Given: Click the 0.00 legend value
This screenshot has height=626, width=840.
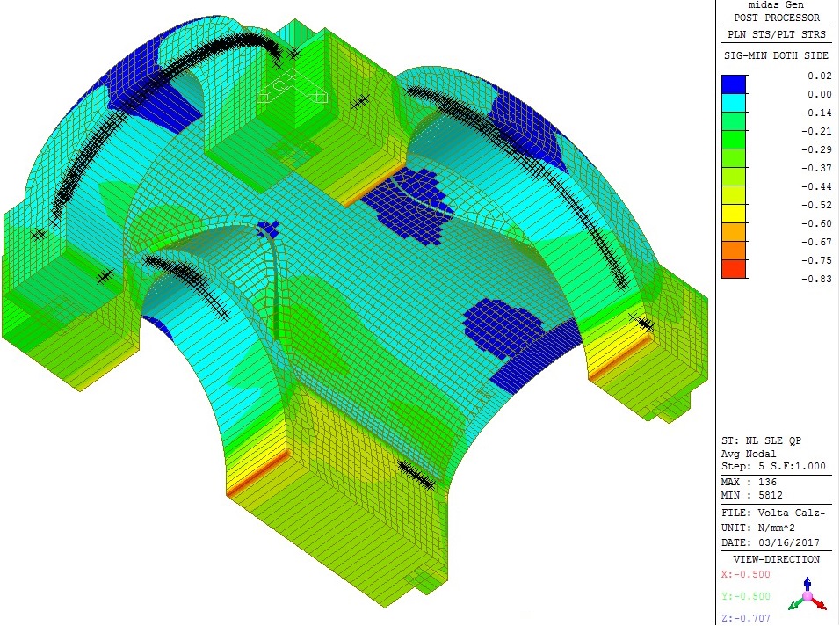Looking at the screenshot, I should point(820,94).
